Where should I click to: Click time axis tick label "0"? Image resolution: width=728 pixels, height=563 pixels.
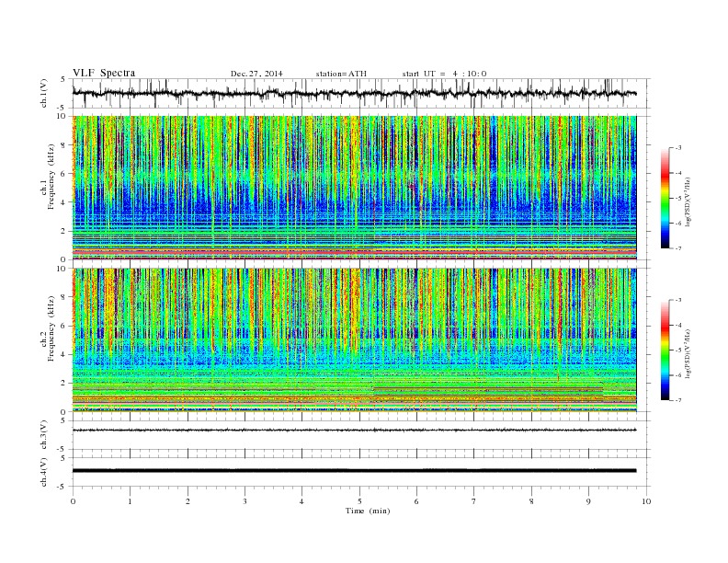click(73, 501)
